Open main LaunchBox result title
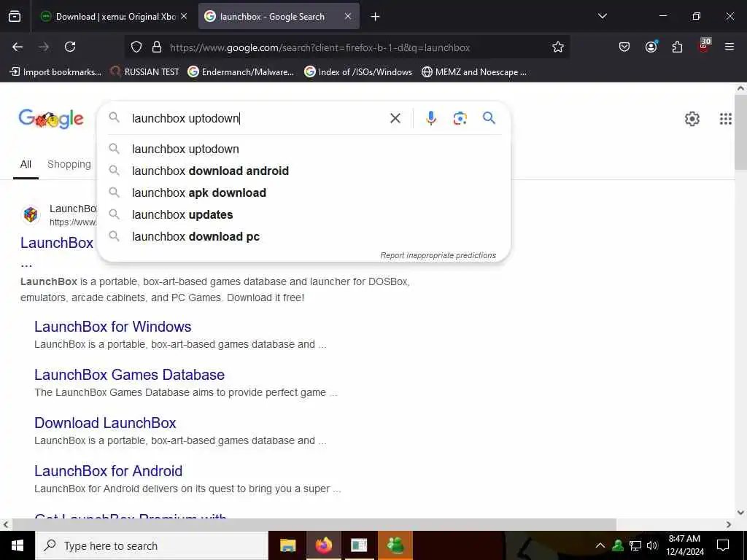The height and width of the screenshot is (560, 747). pyautogui.click(x=57, y=243)
